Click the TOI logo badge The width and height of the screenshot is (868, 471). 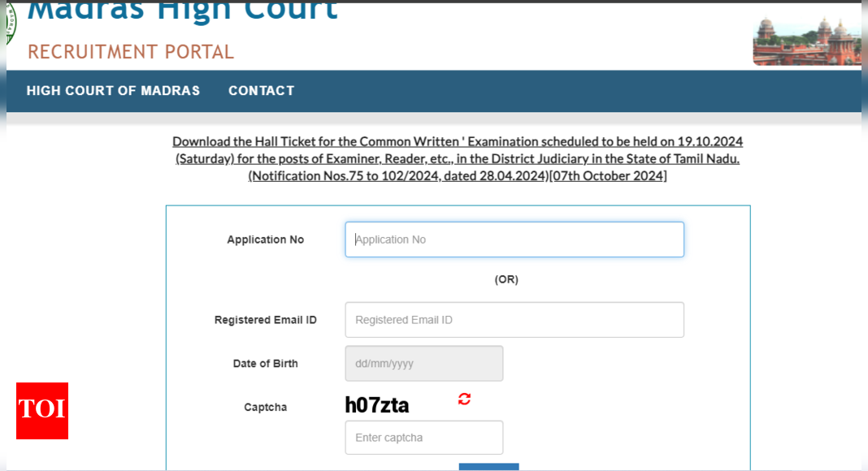(41, 411)
